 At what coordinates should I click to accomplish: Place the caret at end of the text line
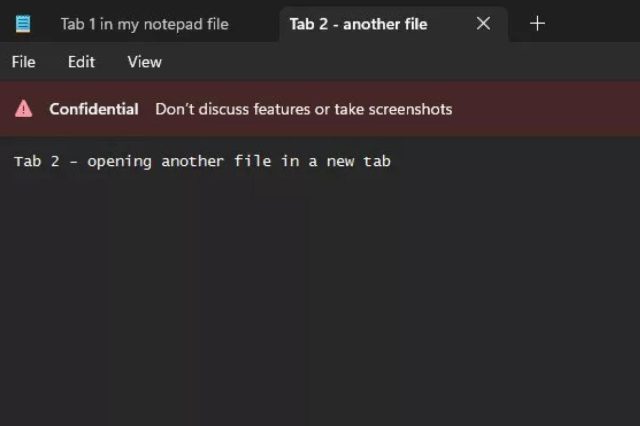pyautogui.click(x=391, y=161)
